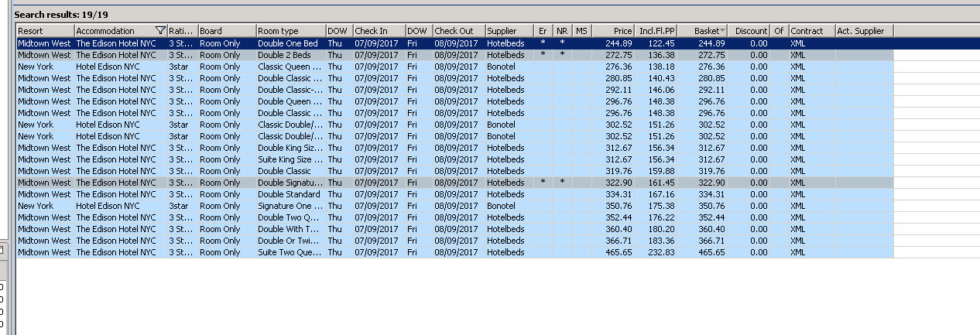Click 319.76 in the Price column
Image resolution: width=980 pixels, height=335 pixels.
pyautogui.click(x=618, y=171)
